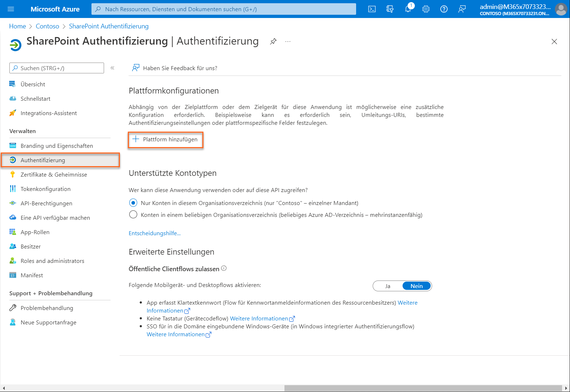Click the Roles and administrators icon

pos(13,261)
